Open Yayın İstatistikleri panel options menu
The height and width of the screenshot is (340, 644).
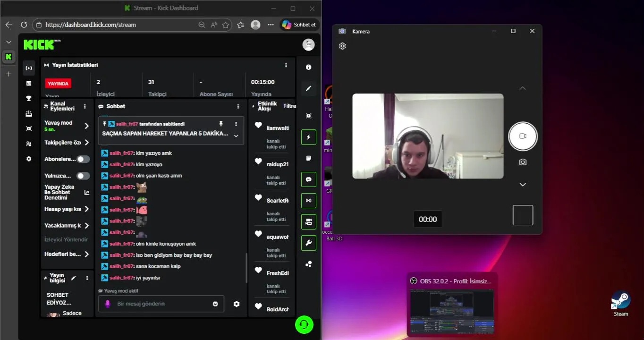[286, 65]
